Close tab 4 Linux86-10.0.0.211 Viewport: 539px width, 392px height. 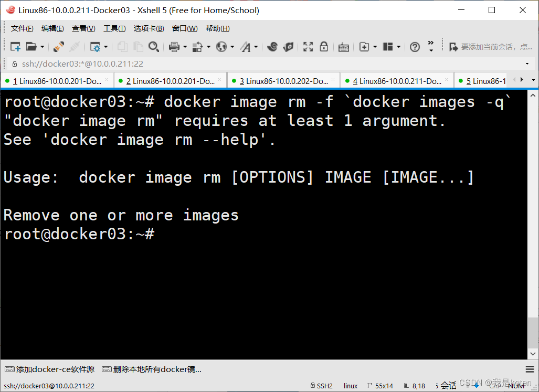click(447, 80)
